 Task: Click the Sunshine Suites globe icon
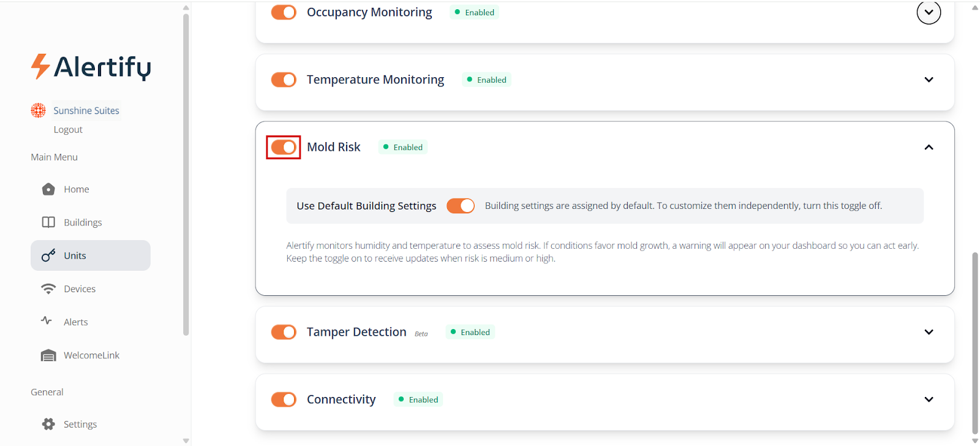[x=39, y=110]
